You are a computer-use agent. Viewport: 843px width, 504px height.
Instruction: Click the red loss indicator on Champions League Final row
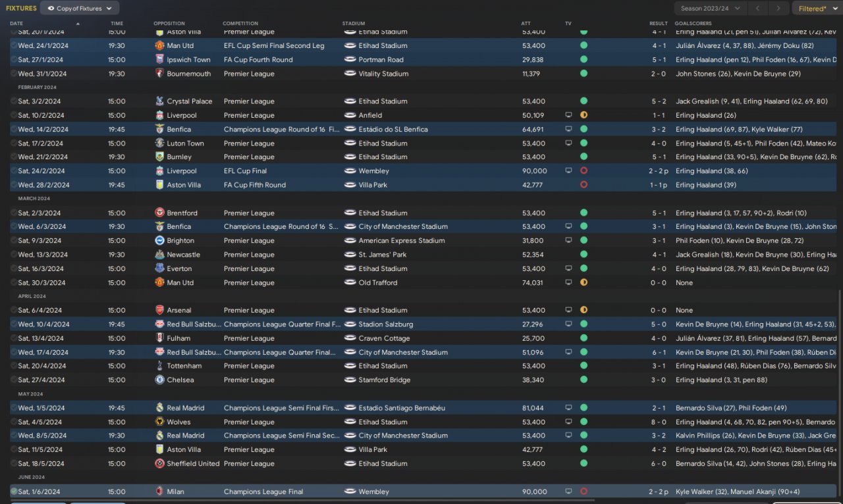584,491
